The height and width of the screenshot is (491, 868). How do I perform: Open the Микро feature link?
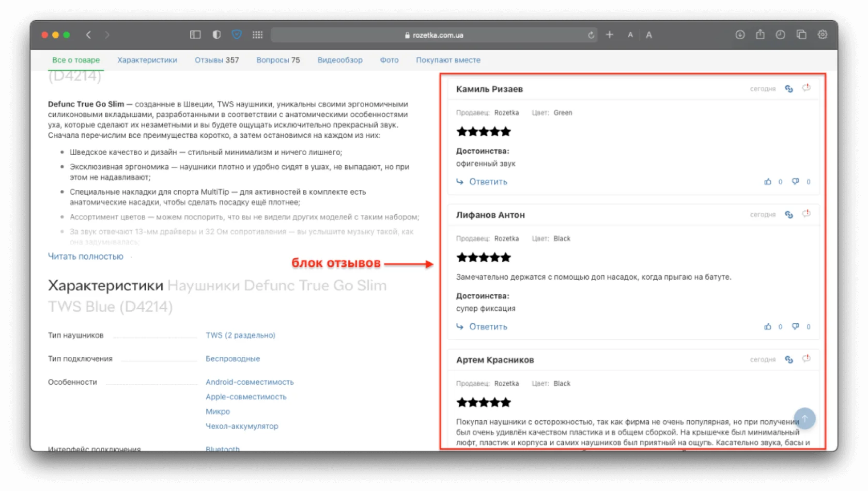pyautogui.click(x=218, y=411)
